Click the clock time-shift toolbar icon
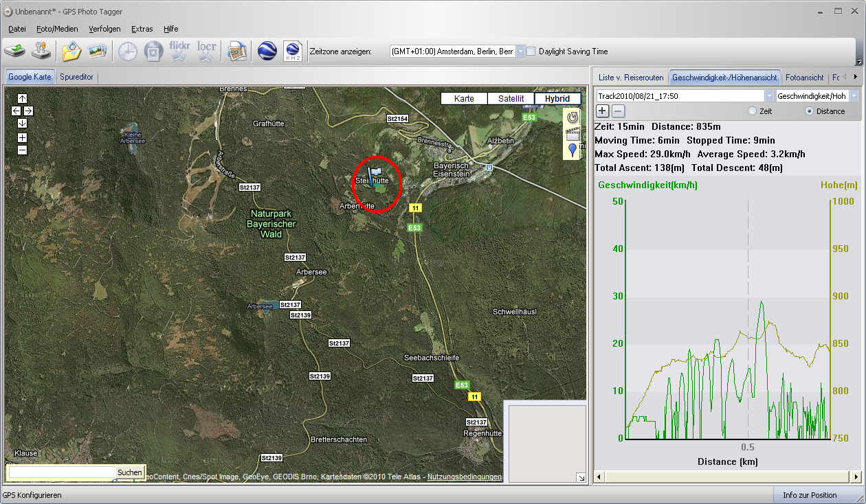Screen dimensions: 866x504 pyautogui.click(x=128, y=51)
